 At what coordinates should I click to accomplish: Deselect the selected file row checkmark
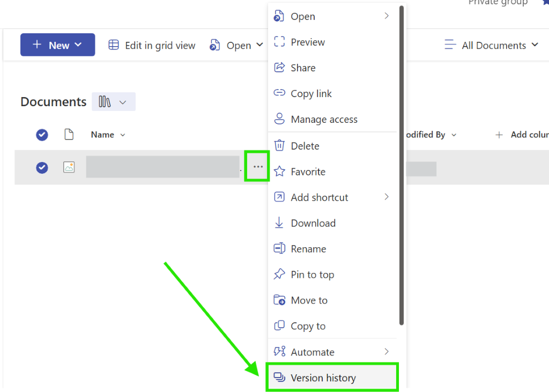coord(42,167)
